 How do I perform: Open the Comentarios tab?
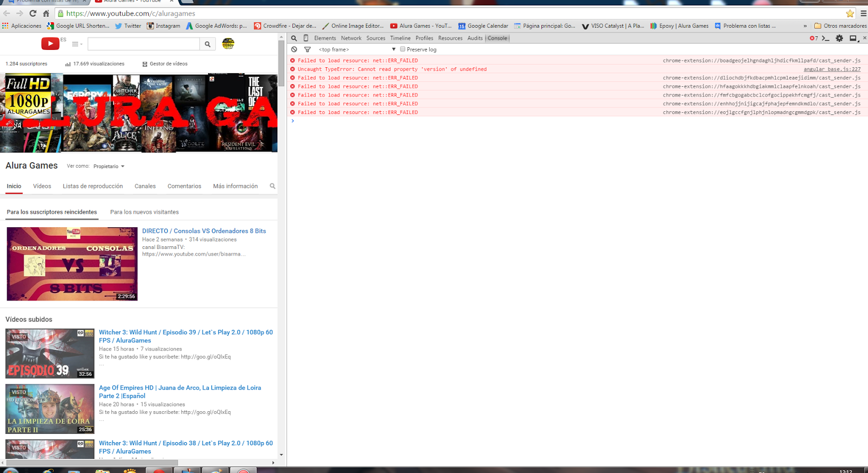pos(184,186)
